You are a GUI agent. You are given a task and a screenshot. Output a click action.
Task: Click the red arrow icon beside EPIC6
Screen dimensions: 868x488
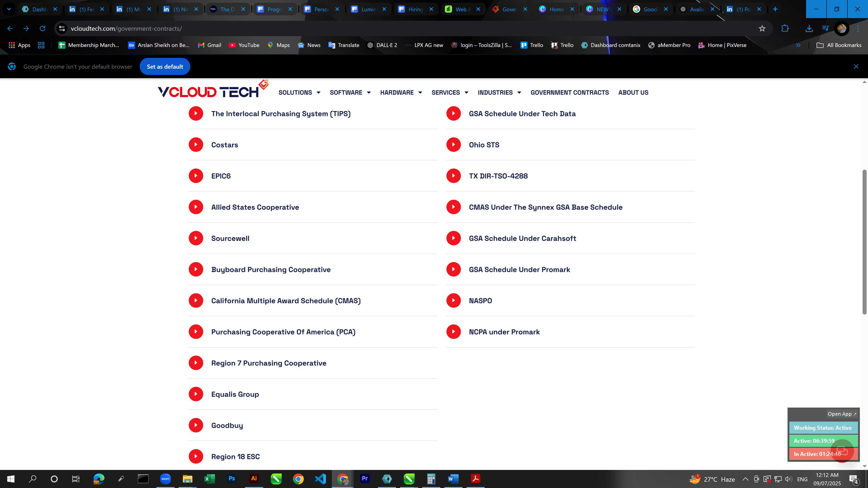[196, 176]
